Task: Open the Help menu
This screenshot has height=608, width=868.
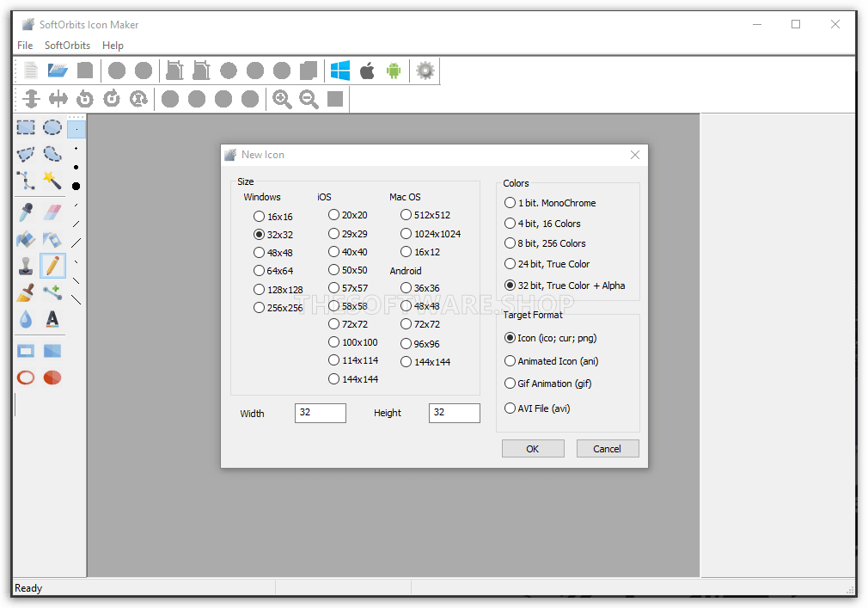Action: [113, 46]
